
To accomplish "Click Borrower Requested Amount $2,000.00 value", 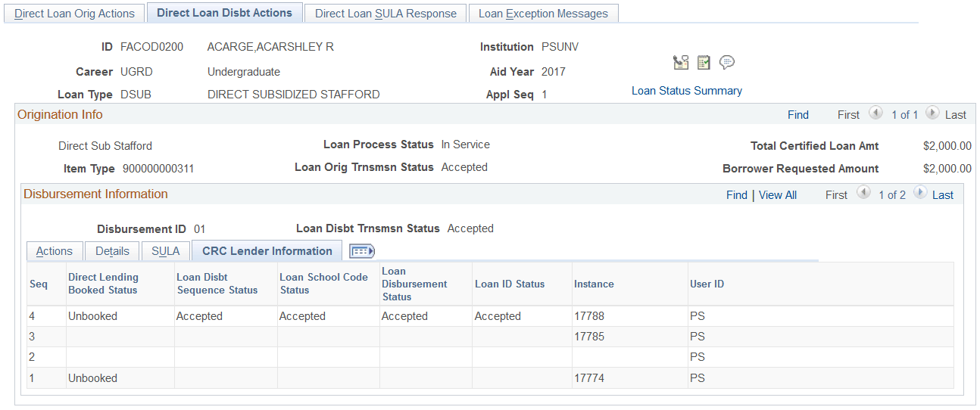I will click(x=947, y=169).
